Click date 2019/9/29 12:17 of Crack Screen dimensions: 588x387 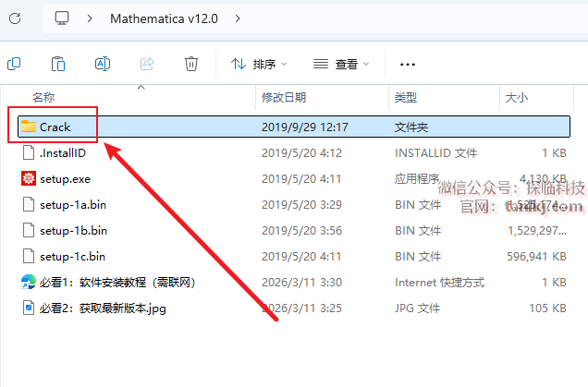[x=305, y=127]
